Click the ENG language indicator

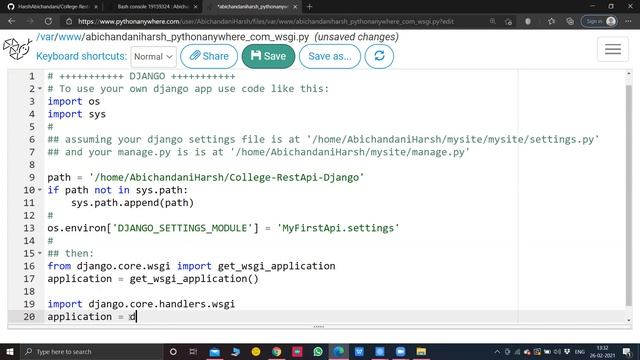tap(580, 351)
